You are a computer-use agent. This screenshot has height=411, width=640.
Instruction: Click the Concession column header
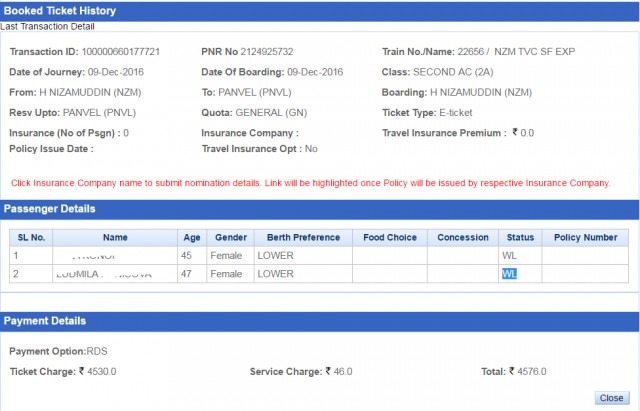tap(463, 238)
